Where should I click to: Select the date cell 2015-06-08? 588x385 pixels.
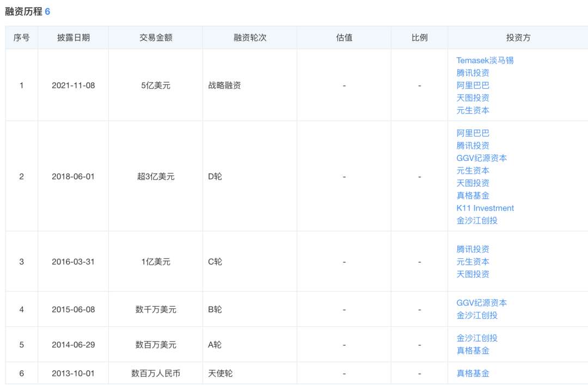73,310
